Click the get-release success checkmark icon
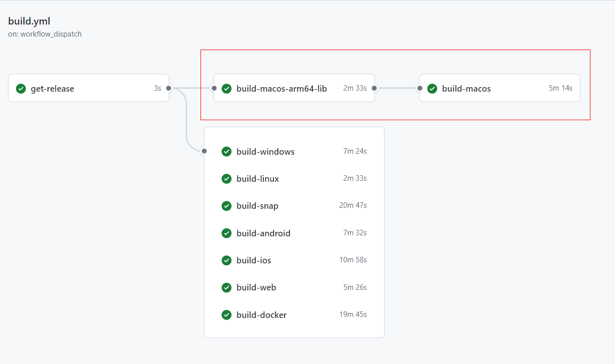The height and width of the screenshot is (364, 615). tap(21, 89)
